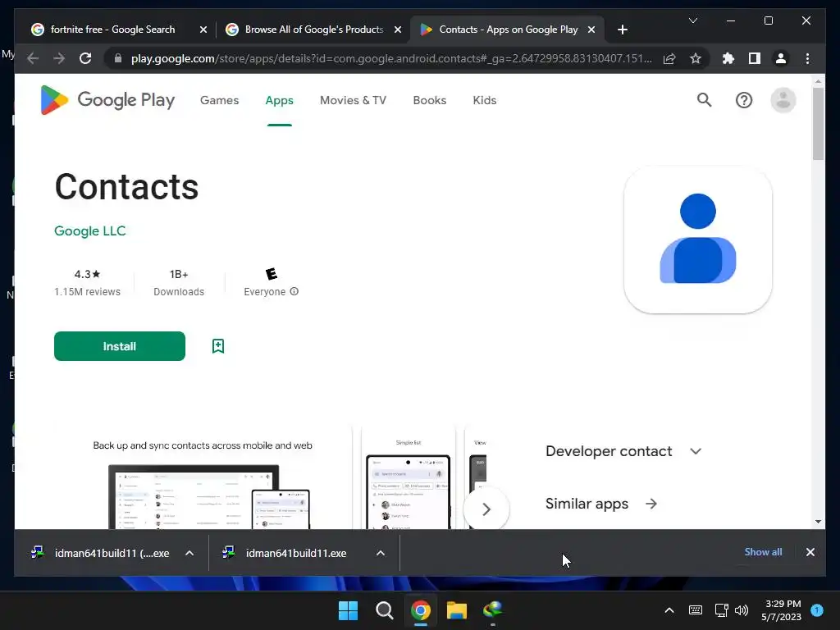The image size is (840, 630).
Task: Show hidden system tray icons
Action: click(669, 610)
